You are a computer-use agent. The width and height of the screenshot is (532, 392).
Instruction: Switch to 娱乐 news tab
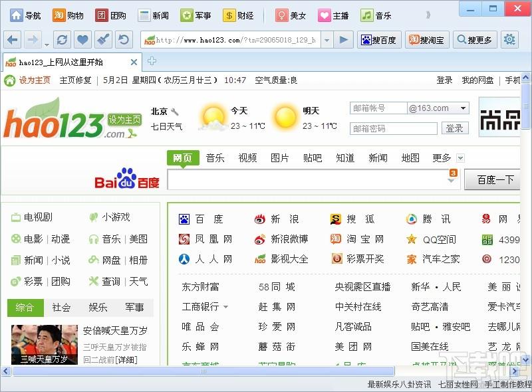(x=98, y=308)
